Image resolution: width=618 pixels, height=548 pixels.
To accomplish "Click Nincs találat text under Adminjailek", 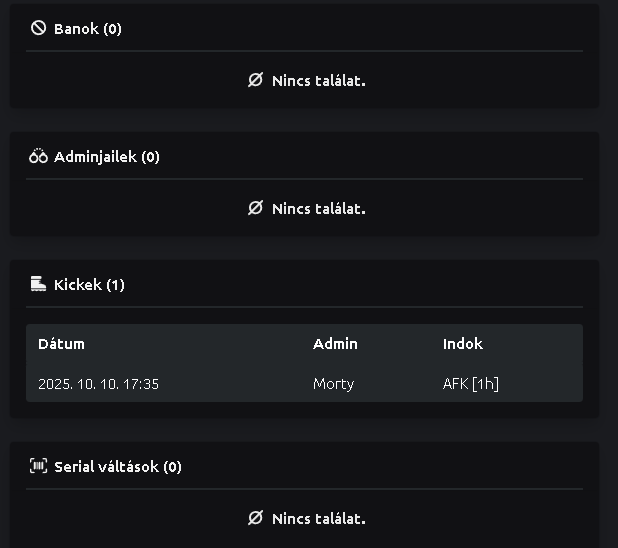I will pos(318,209).
